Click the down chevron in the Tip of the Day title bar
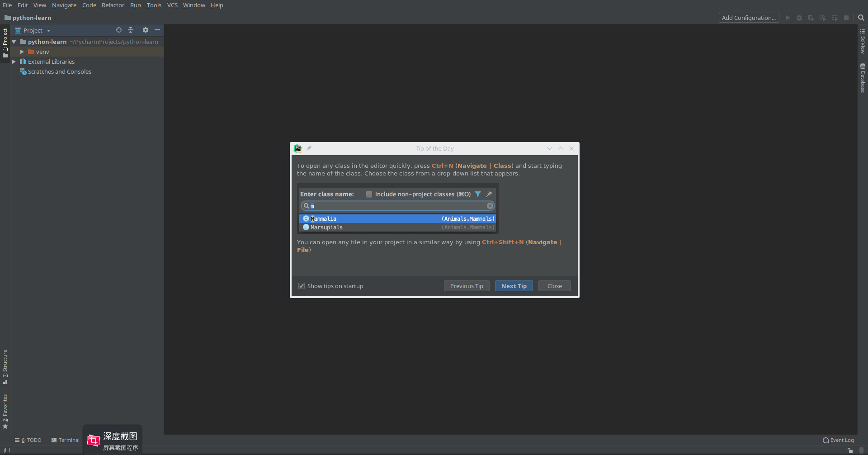The image size is (868, 455). click(550, 148)
